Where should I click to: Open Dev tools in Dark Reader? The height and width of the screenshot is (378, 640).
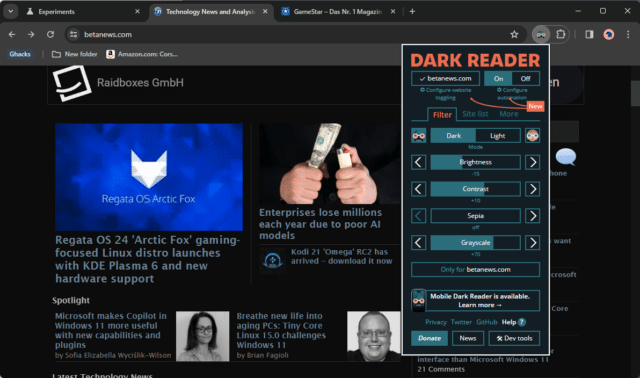pos(514,338)
